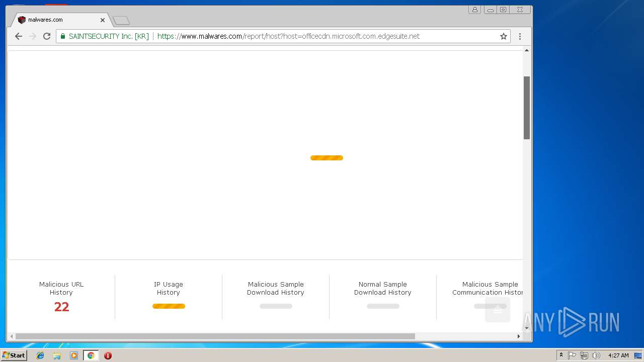Show hidden system tray icons

[561, 355]
